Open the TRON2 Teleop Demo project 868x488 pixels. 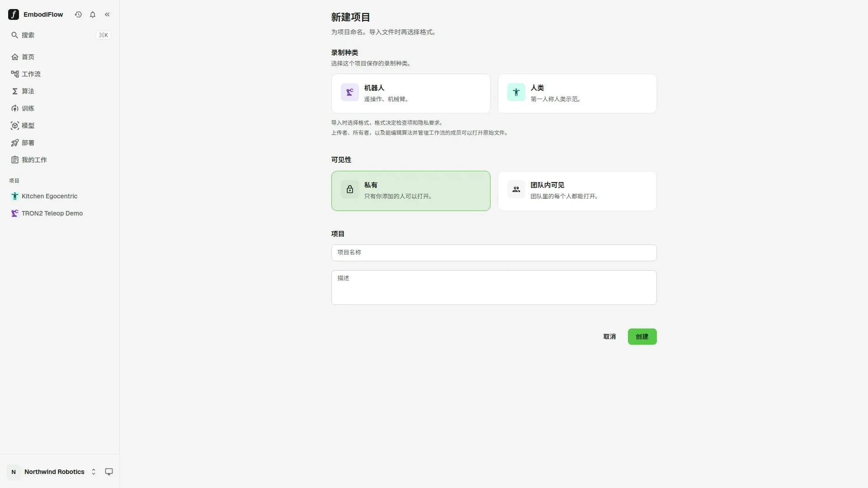pyautogui.click(x=60, y=213)
